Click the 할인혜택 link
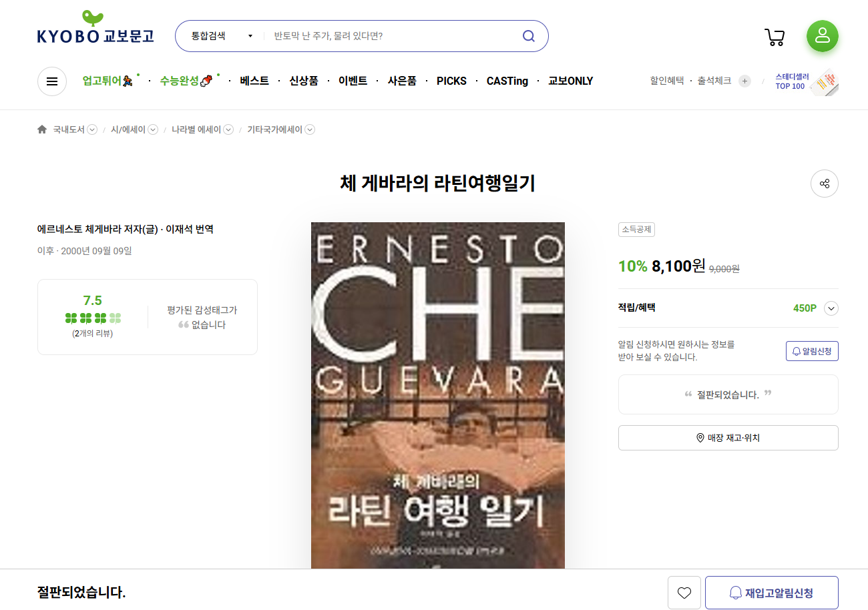The height and width of the screenshot is (610, 868). pos(667,81)
